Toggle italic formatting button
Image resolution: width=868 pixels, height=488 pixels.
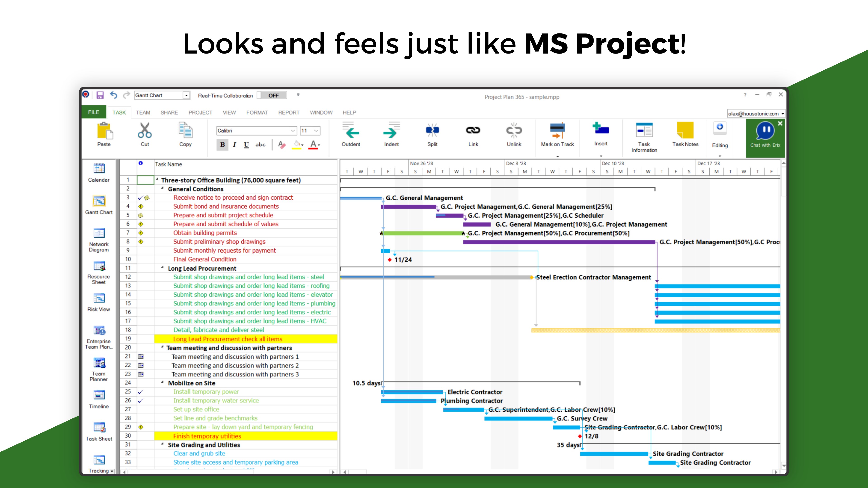pyautogui.click(x=234, y=145)
